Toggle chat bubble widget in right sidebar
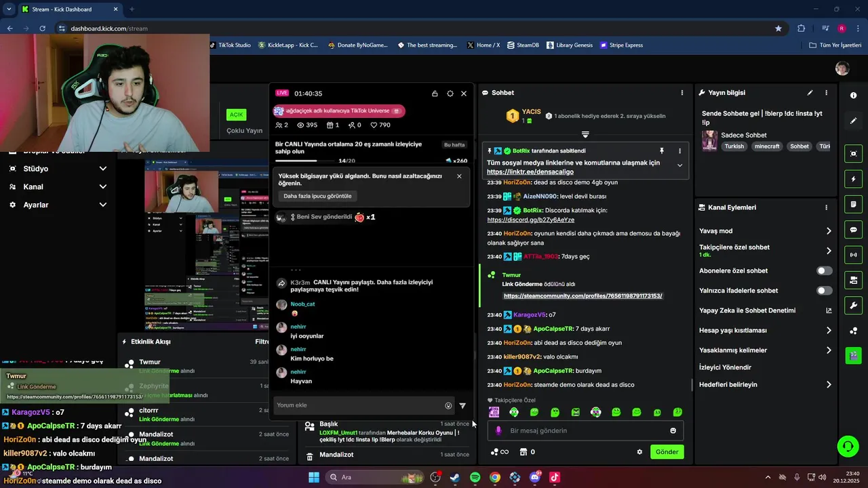The image size is (868, 488). (x=854, y=230)
